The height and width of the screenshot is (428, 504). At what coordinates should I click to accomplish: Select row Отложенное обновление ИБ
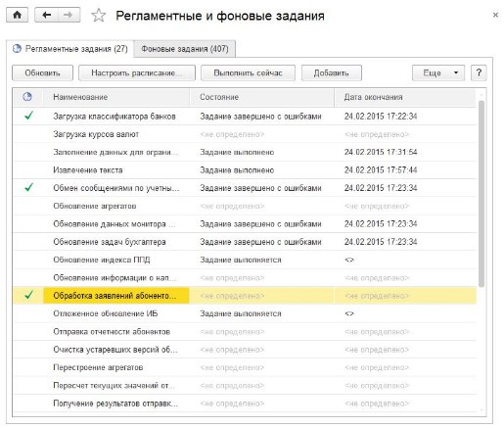(x=245, y=313)
